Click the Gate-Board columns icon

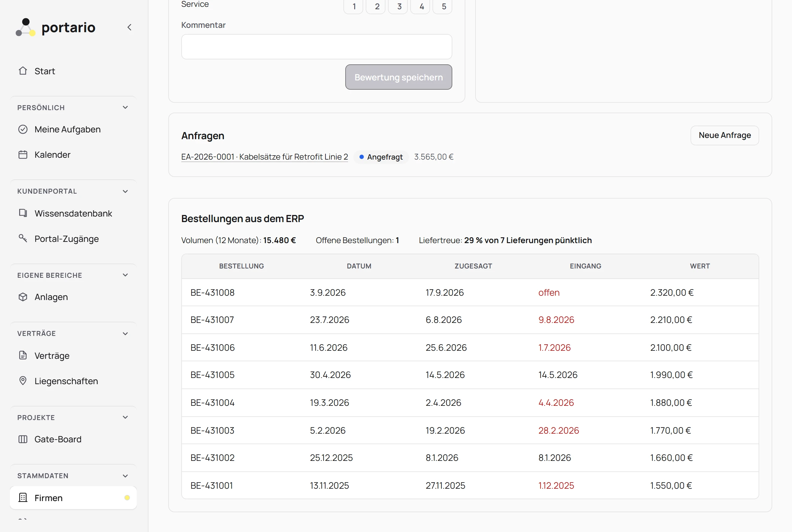[x=23, y=439]
